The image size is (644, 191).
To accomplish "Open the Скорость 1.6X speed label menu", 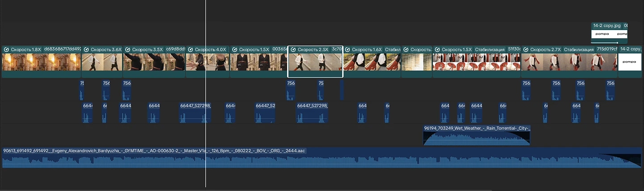I will [367, 50].
